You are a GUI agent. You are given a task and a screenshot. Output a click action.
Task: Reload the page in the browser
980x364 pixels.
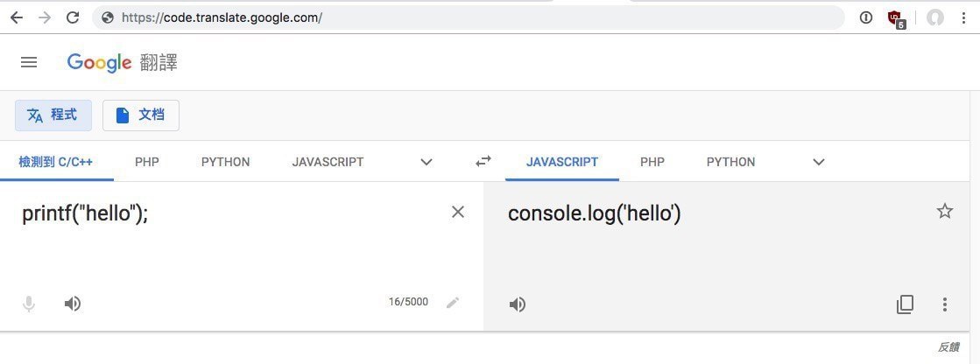tap(73, 17)
